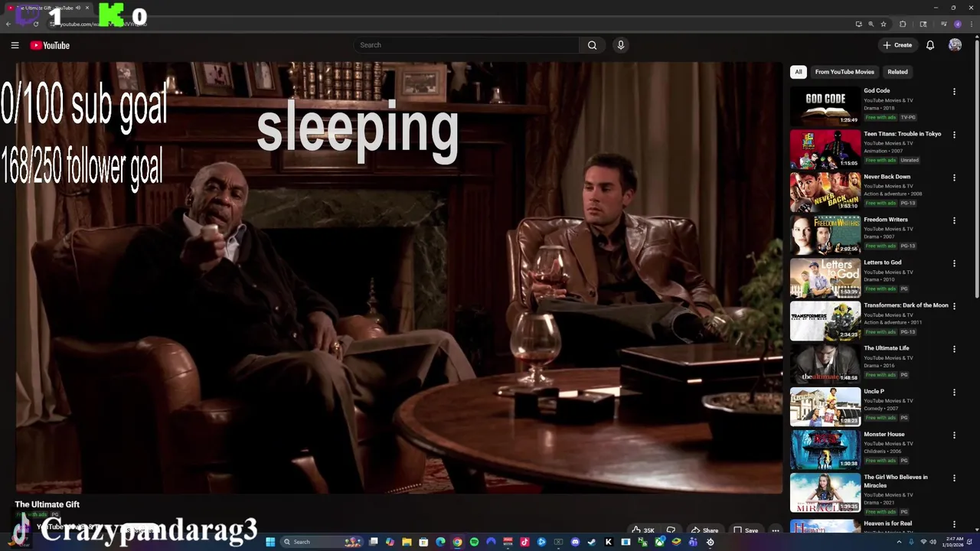Viewport: 980px width, 551px height.
Task: Open options menu for Letters to God
Action: coord(954,263)
